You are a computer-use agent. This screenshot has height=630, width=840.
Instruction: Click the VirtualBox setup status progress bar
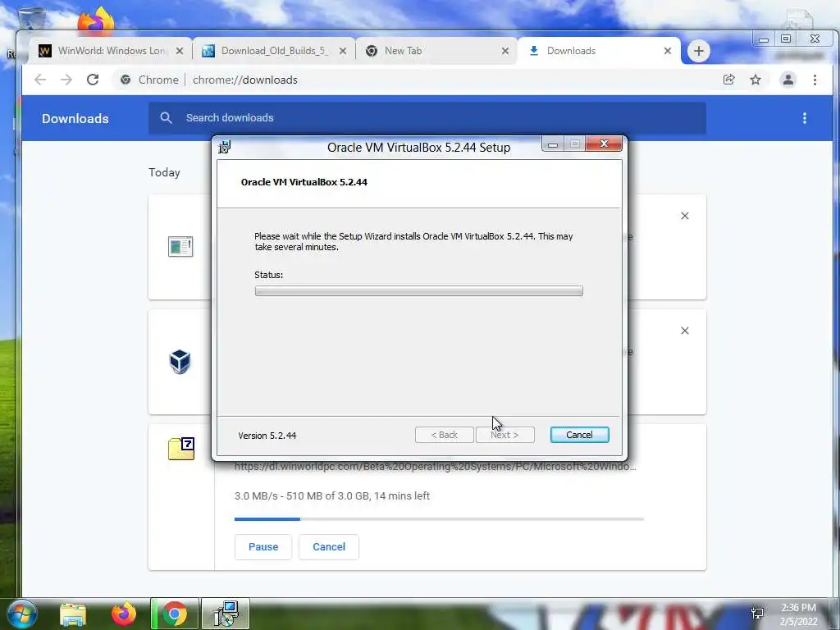[419, 291]
